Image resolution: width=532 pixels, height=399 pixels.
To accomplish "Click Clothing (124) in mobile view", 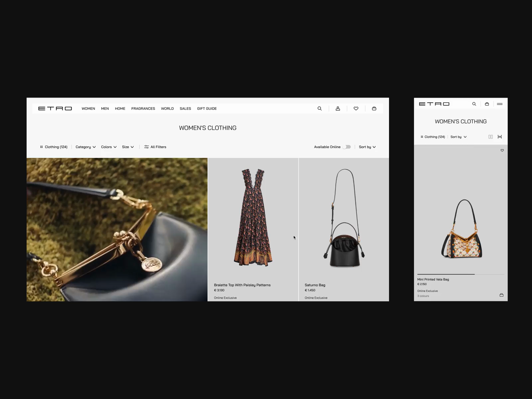I will (433, 137).
